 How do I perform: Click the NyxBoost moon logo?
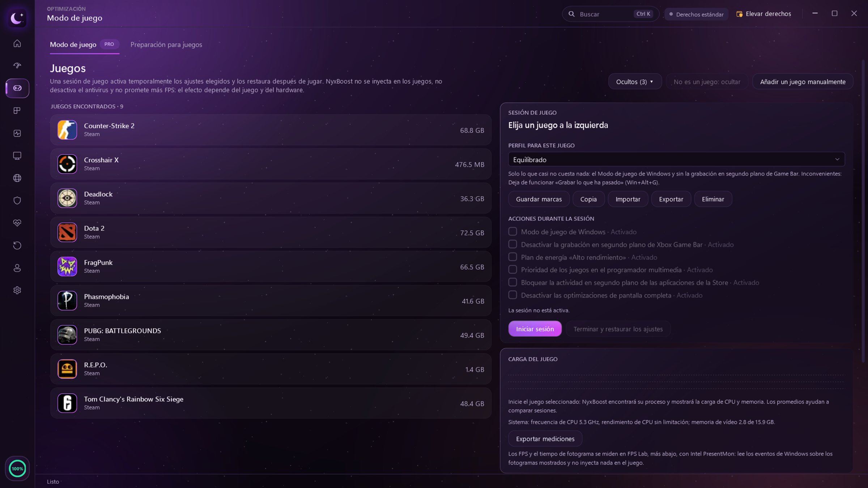tap(17, 17)
